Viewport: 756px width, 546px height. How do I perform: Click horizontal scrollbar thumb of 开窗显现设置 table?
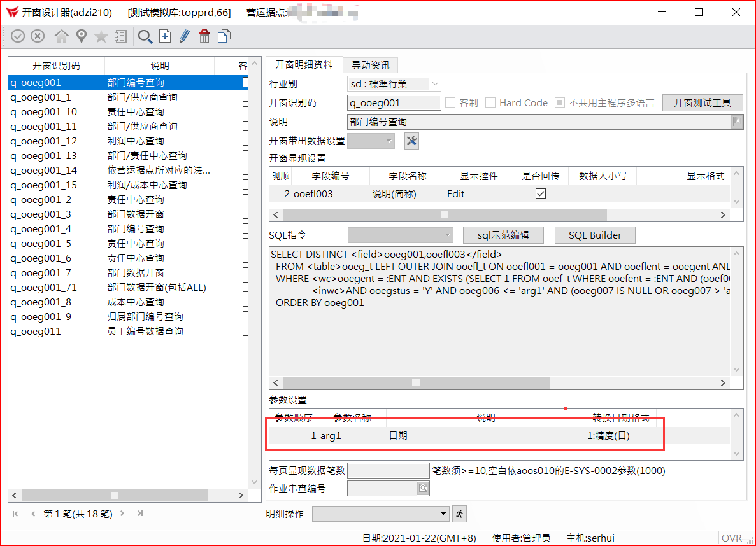[x=445, y=214]
